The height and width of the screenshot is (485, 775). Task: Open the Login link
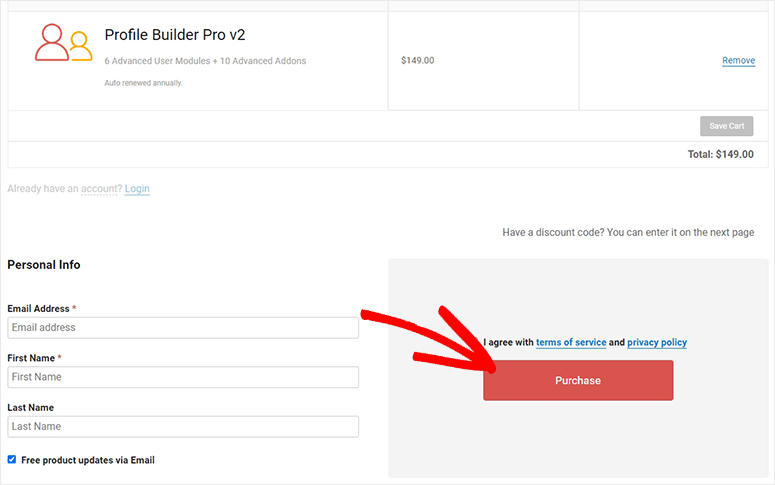[137, 188]
